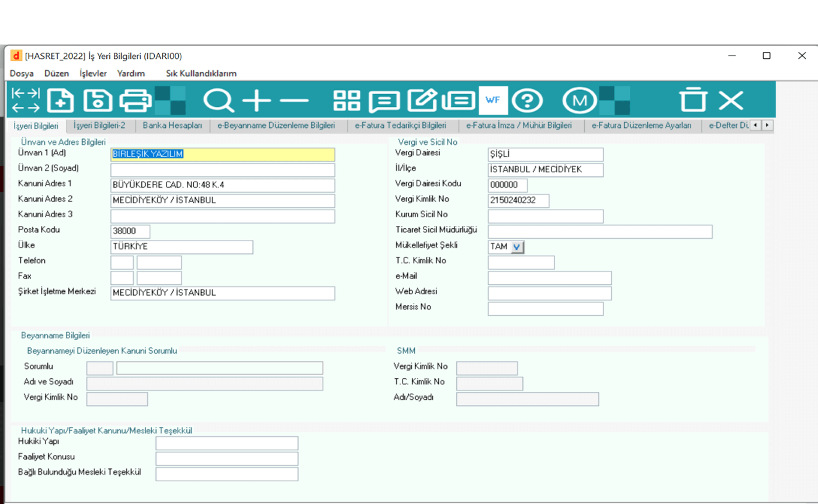Open the İşlevler menu
The height and width of the screenshot is (504, 818).
point(93,74)
